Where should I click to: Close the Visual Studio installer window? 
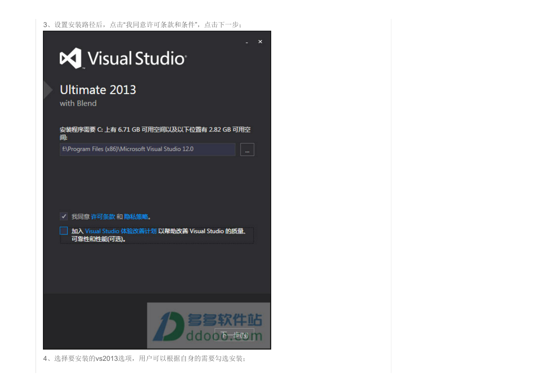coord(260,42)
